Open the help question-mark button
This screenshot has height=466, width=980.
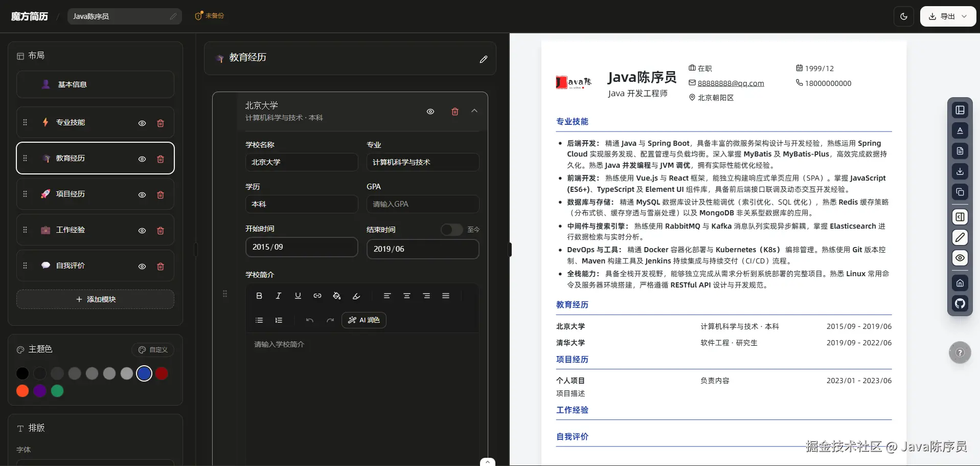pos(960,352)
